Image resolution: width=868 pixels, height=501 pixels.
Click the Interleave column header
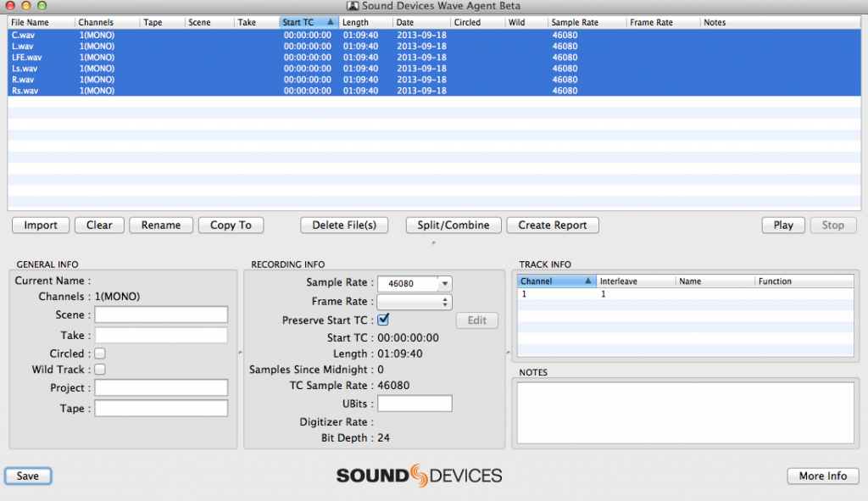[x=636, y=281]
